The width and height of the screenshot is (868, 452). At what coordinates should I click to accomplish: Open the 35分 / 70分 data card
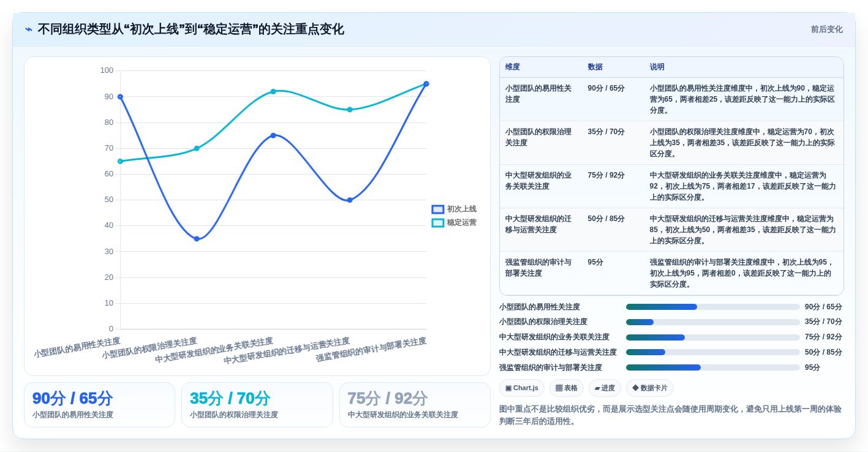tap(257, 405)
